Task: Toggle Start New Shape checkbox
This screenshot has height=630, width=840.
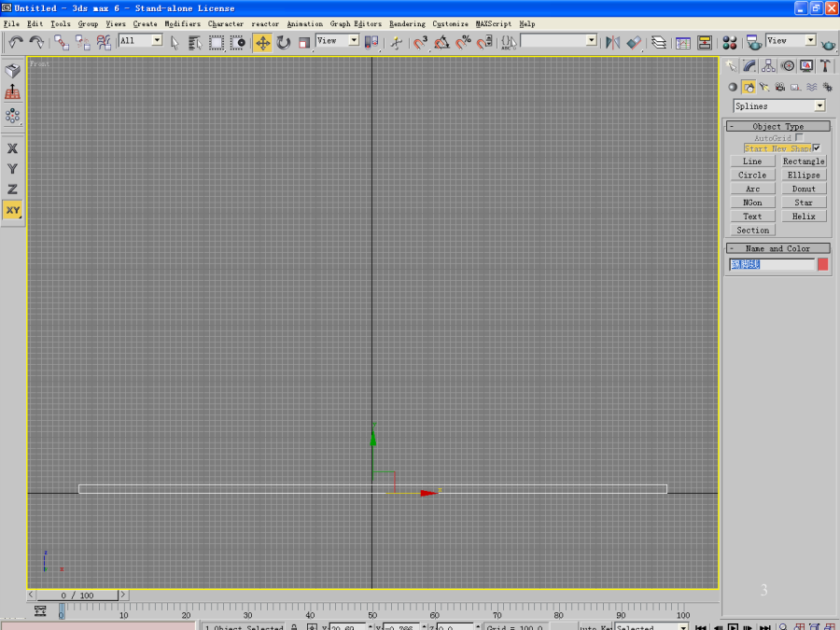Action: [817, 147]
